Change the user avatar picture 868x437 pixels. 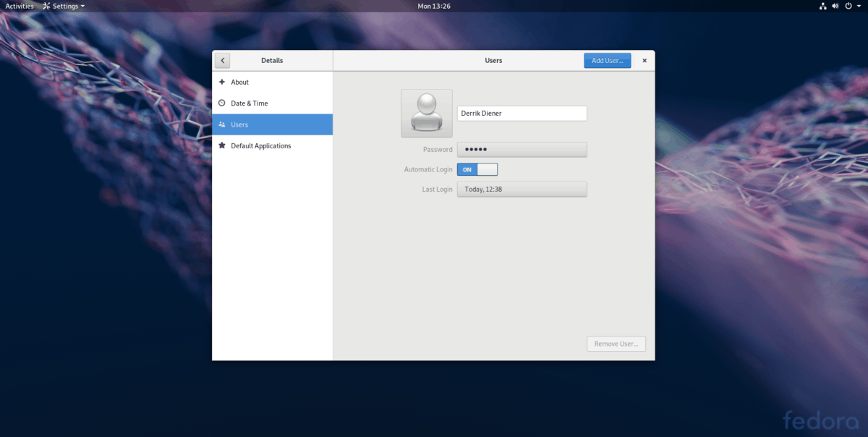[426, 113]
